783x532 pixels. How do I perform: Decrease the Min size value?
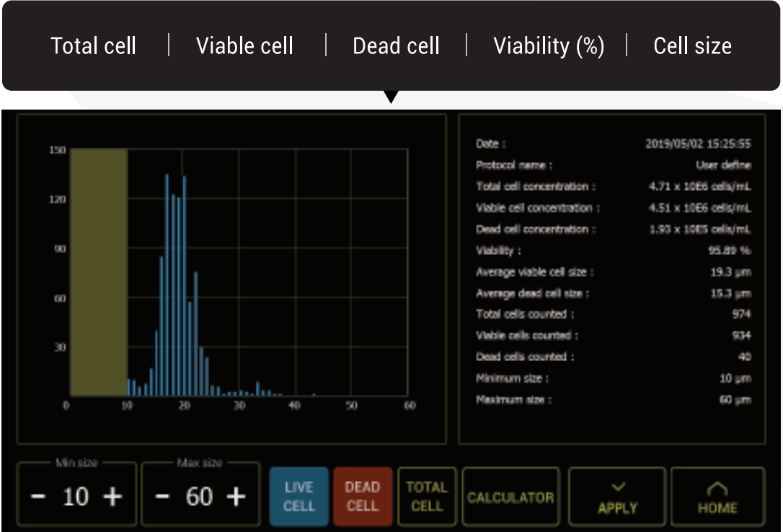click(38, 497)
